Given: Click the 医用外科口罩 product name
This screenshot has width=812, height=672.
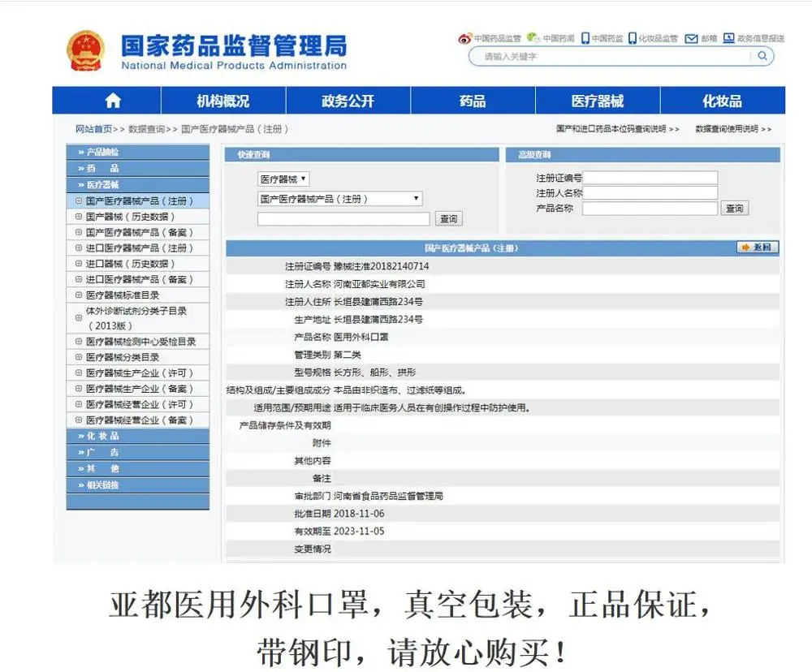Looking at the screenshot, I should 361,337.
